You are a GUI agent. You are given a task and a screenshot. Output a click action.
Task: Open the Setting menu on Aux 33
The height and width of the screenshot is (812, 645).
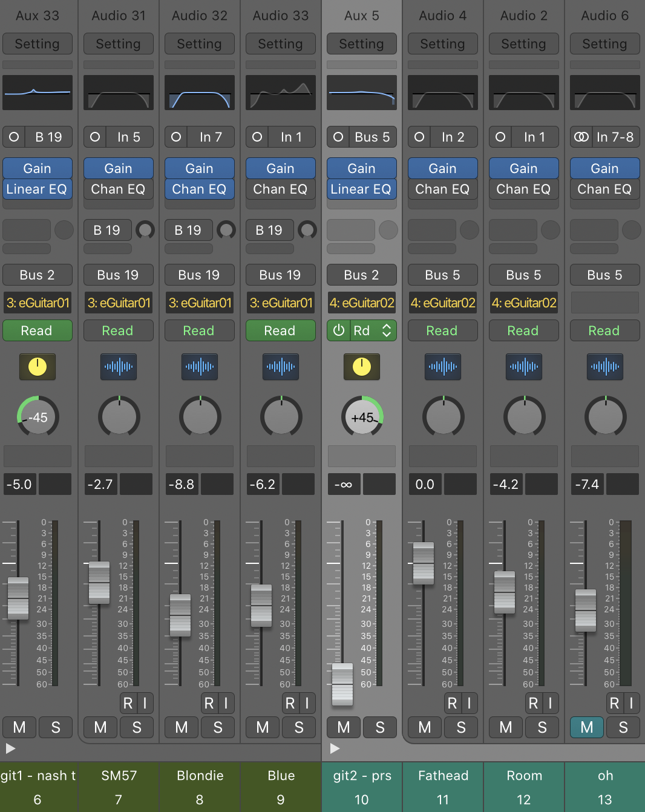[x=38, y=44]
